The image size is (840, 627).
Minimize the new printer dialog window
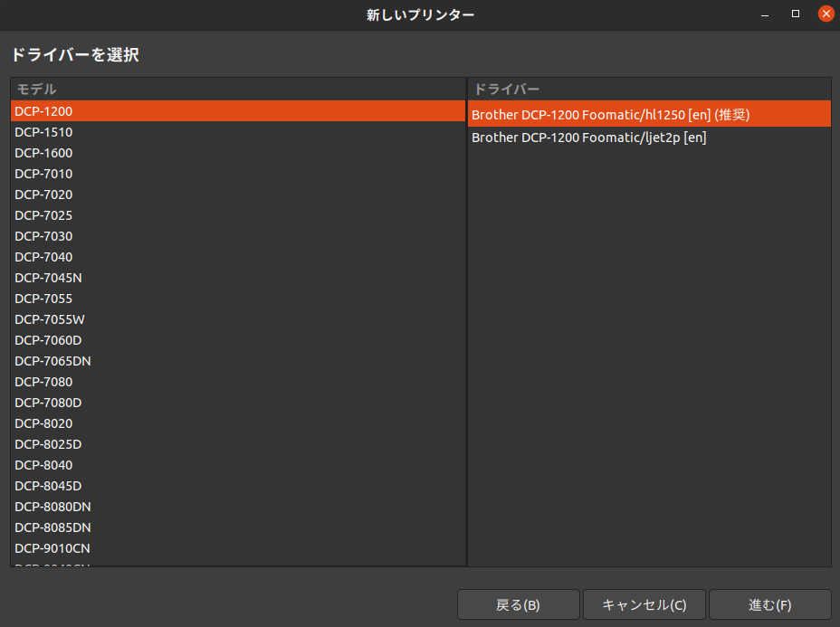tap(765, 14)
